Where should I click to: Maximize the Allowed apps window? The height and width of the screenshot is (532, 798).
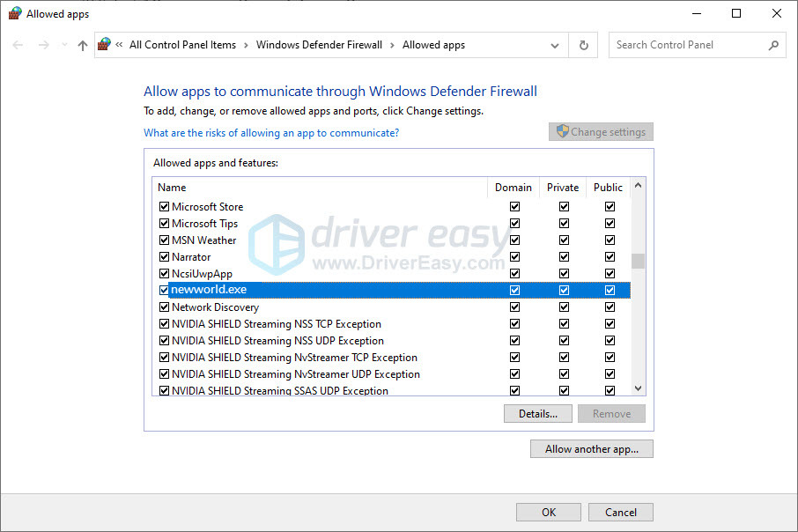736,13
